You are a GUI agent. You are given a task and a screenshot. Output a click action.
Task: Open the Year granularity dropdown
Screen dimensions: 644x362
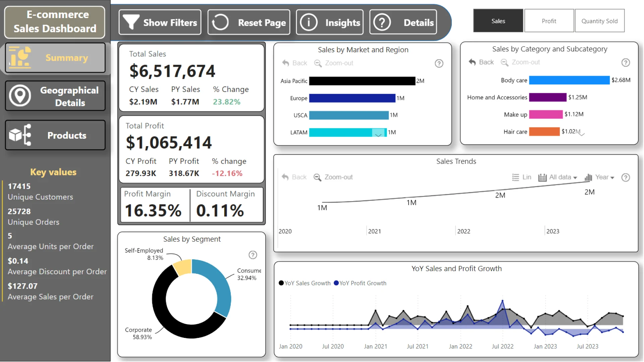tap(599, 177)
